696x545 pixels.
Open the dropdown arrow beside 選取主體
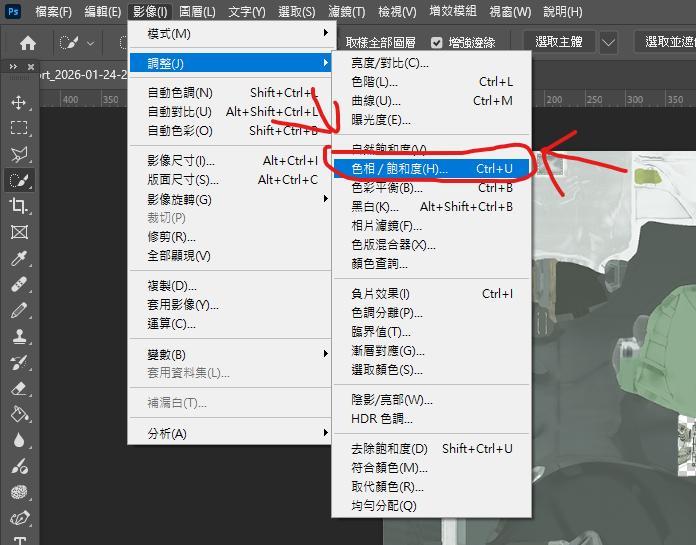[608, 43]
